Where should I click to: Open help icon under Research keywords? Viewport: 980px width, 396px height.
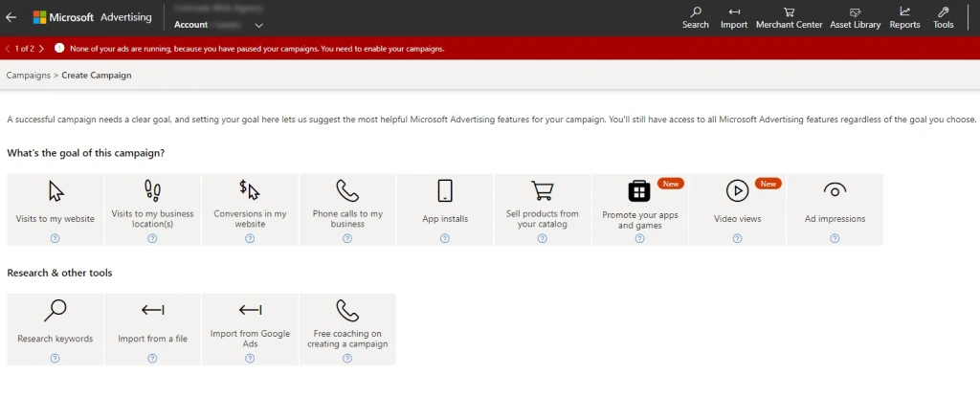click(55, 358)
